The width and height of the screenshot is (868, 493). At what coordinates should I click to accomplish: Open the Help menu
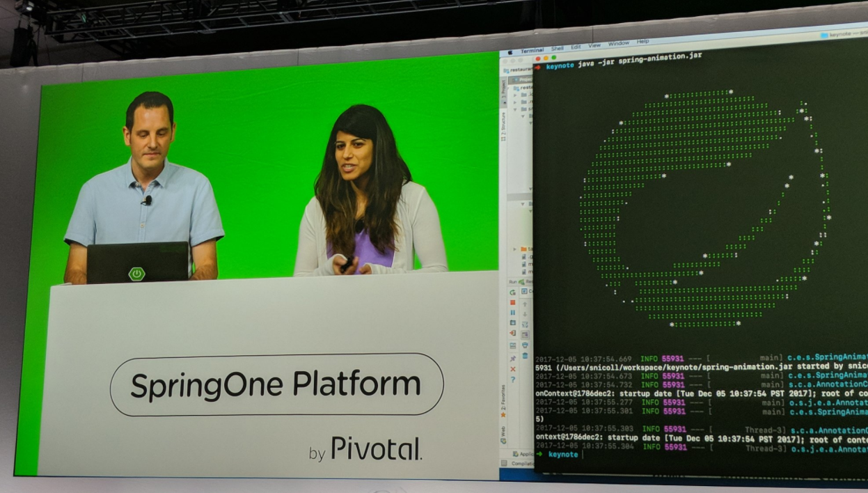click(x=642, y=42)
